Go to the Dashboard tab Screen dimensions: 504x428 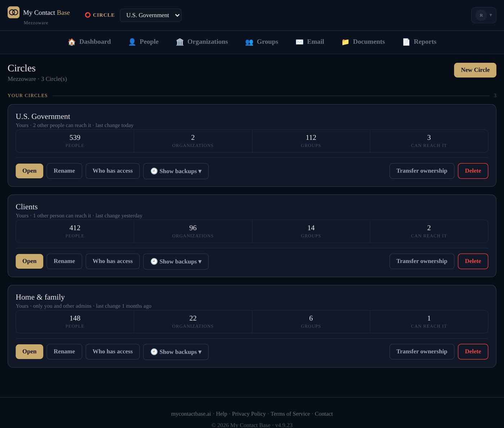coord(89,42)
